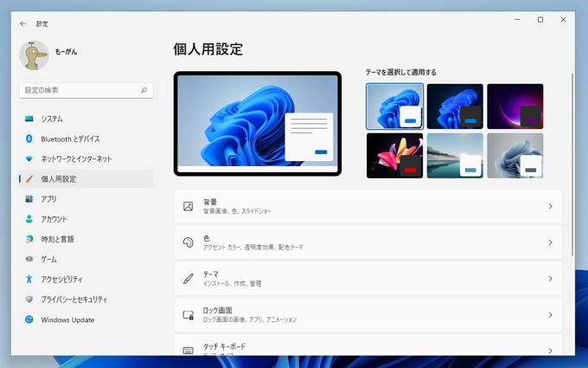Expand the 色 row chevron
Screen dimensions: 588x368
click(550, 242)
